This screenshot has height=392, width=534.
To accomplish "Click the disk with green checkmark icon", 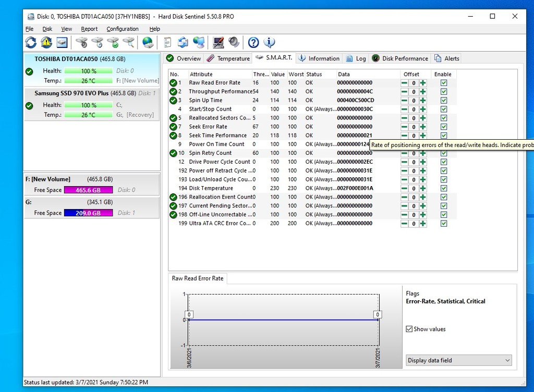I will [113, 43].
